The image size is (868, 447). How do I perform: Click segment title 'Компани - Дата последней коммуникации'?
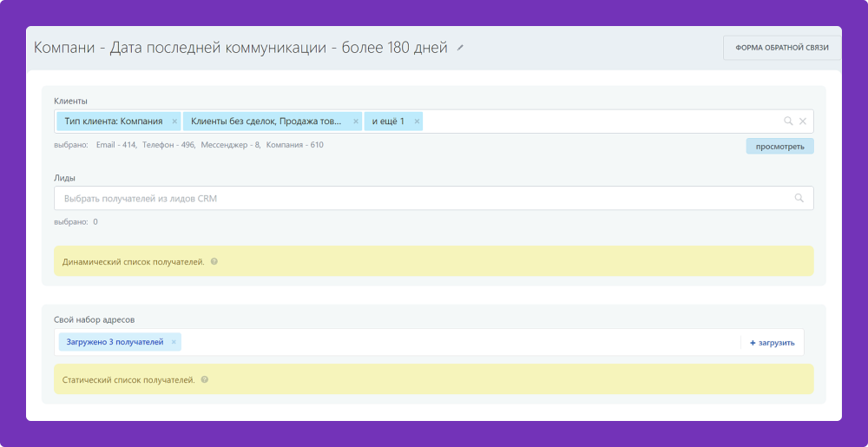coord(240,48)
